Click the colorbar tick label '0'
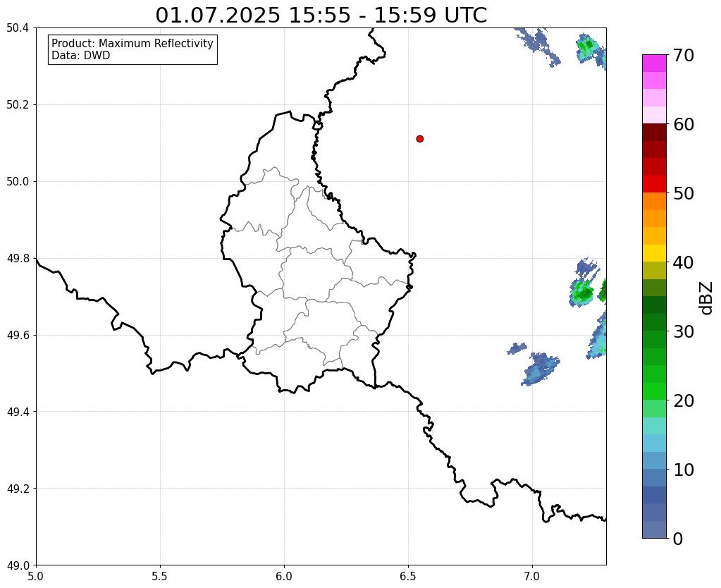Viewport: 721px width, 588px height. coord(678,539)
